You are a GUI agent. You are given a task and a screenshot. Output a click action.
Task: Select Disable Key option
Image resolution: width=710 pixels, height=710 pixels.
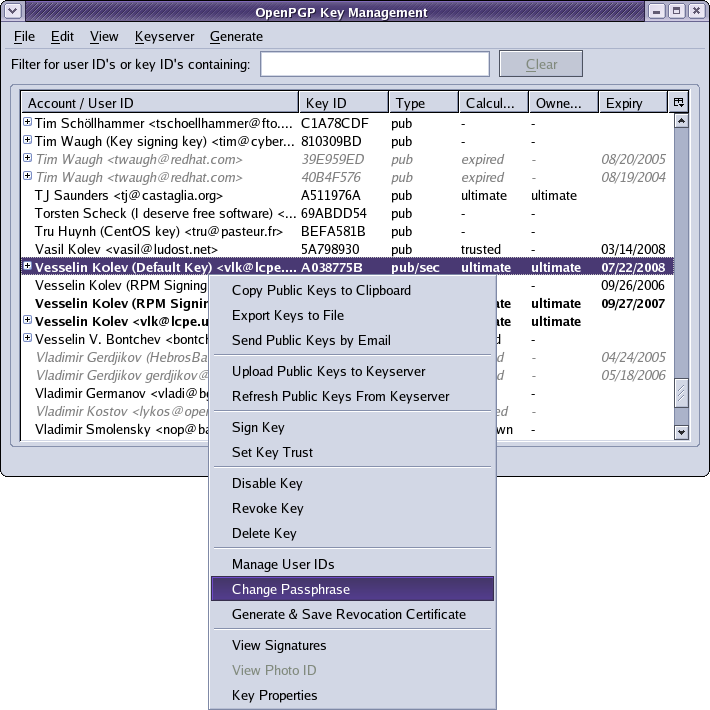tap(352, 483)
